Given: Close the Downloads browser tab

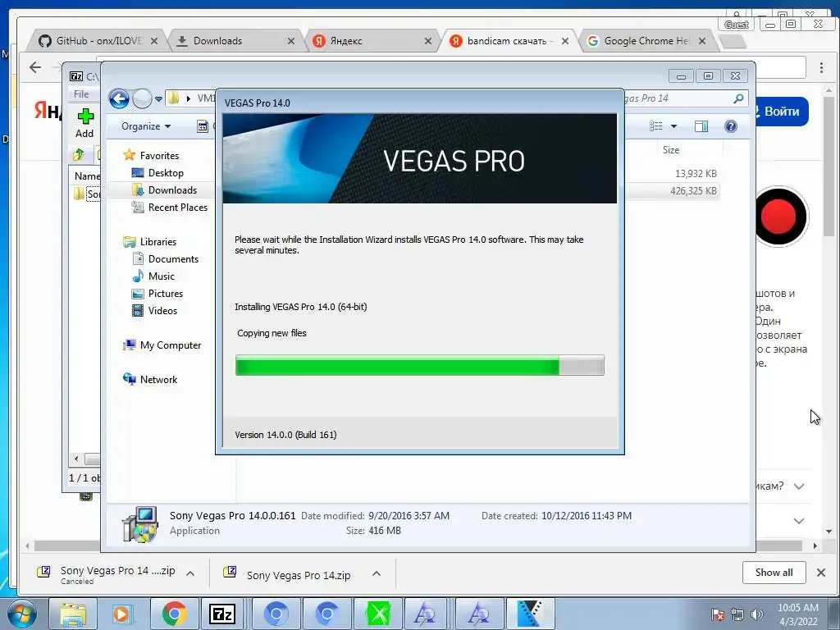Looking at the screenshot, I should (x=291, y=41).
